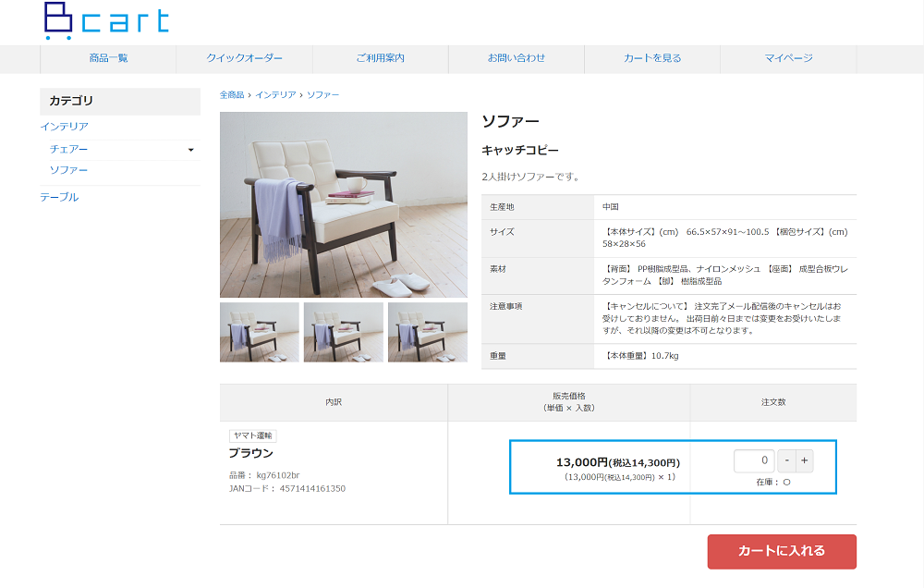Expand the チェアー category arrow
924x588 pixels.
point(191,150)
